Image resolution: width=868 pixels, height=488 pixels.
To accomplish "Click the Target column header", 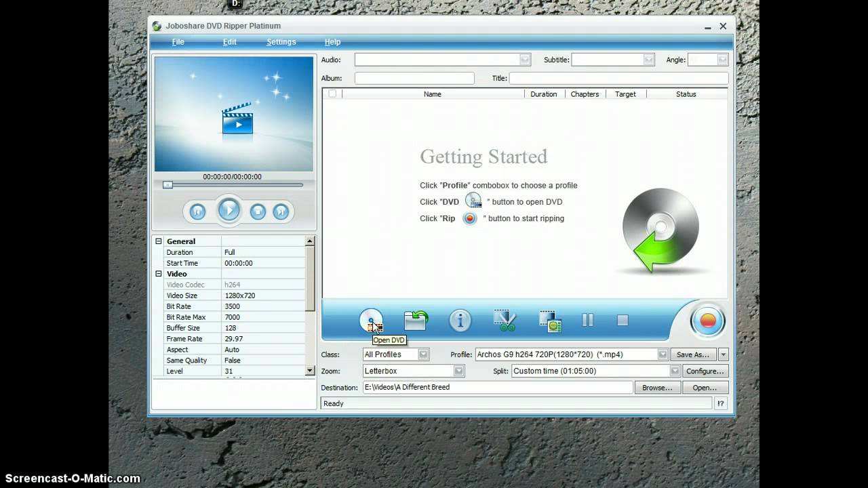I will coord(625,94).
